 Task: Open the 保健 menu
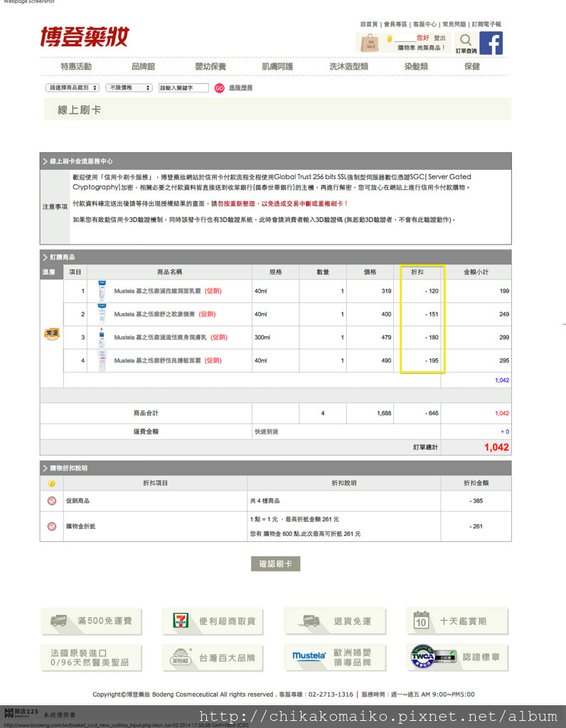[472, 66]
